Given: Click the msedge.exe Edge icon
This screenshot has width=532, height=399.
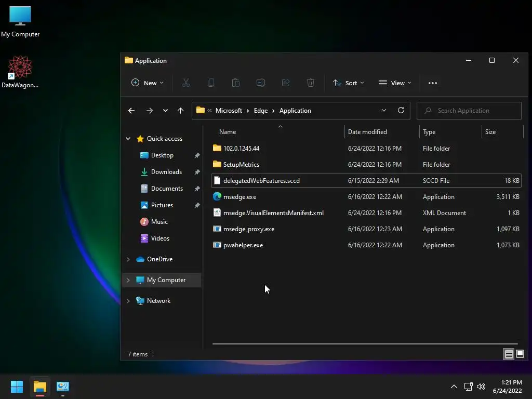Looking at the screenshot, I should click(217, 196).
